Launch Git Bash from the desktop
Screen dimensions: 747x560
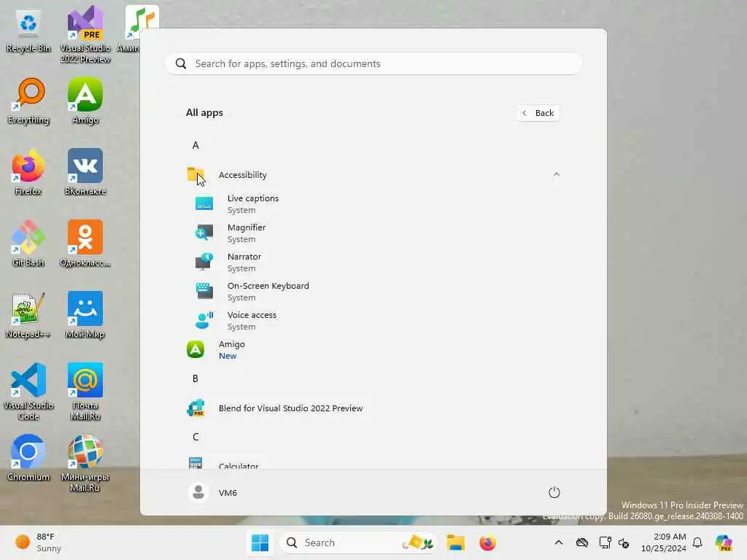pos(28,244)
